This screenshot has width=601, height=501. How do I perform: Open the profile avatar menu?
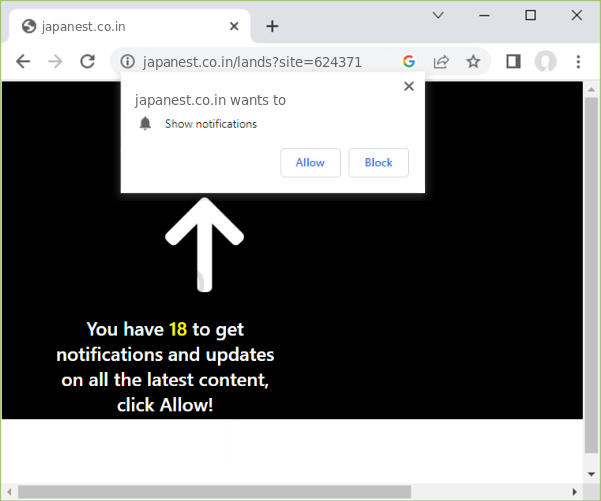545,62
